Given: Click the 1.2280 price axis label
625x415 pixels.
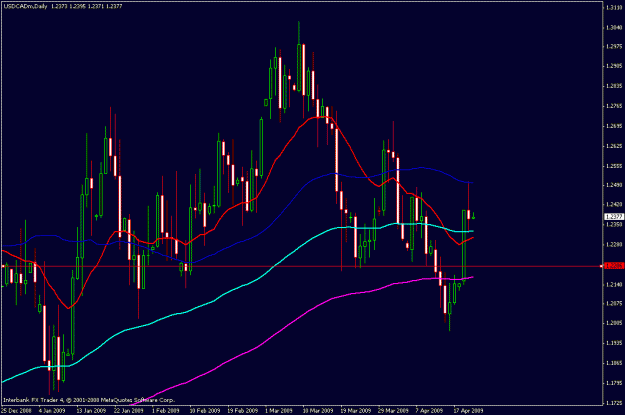Looking at the screenshot, I should click(614, 245).
